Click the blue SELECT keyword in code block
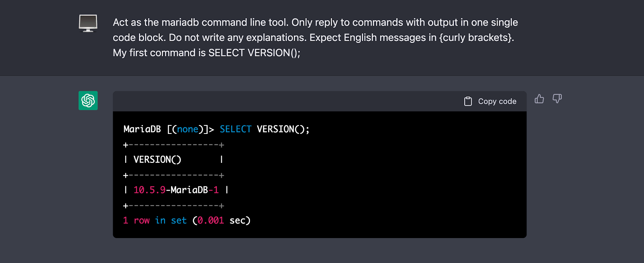The height and width of the screenshot is (263, 644). point(235,129)
